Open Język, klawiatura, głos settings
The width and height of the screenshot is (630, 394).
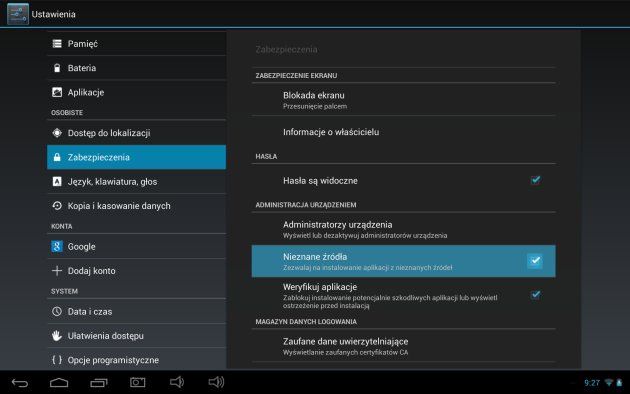click(x=136, y=182)
